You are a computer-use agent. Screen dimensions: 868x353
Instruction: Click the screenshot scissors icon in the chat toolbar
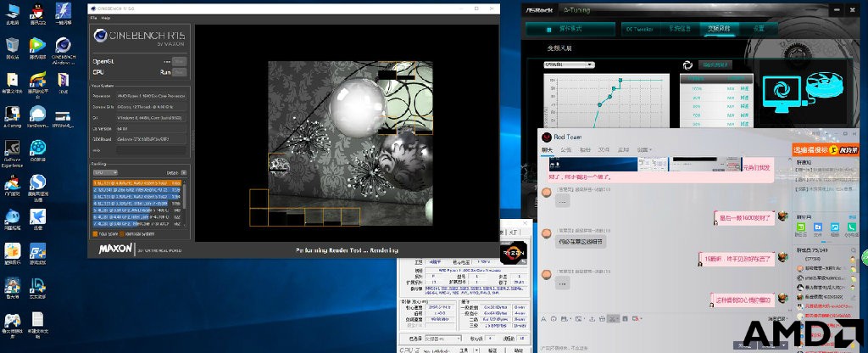point(612,319)
